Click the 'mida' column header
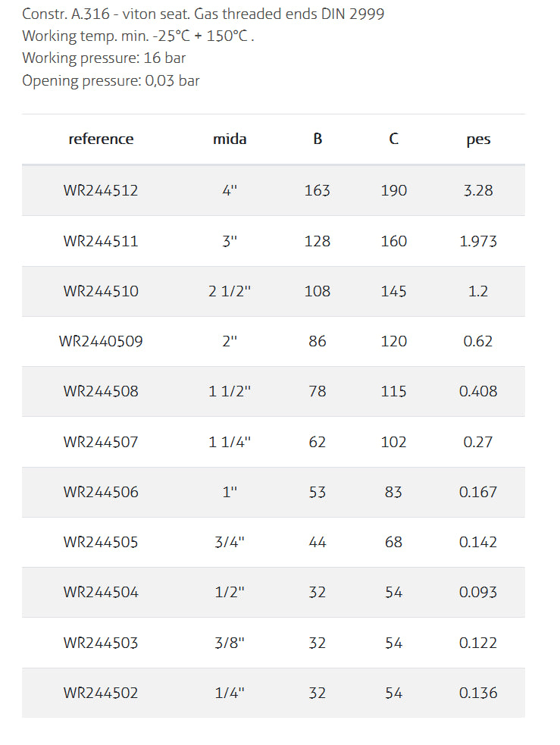This screenshot has height=745, width=560. coord(230,139)
